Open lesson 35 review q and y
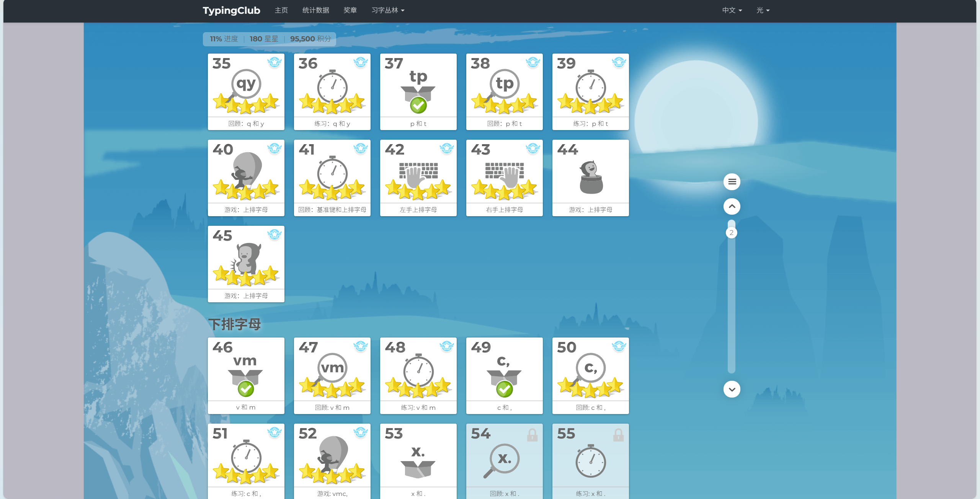 coord(246,92)
